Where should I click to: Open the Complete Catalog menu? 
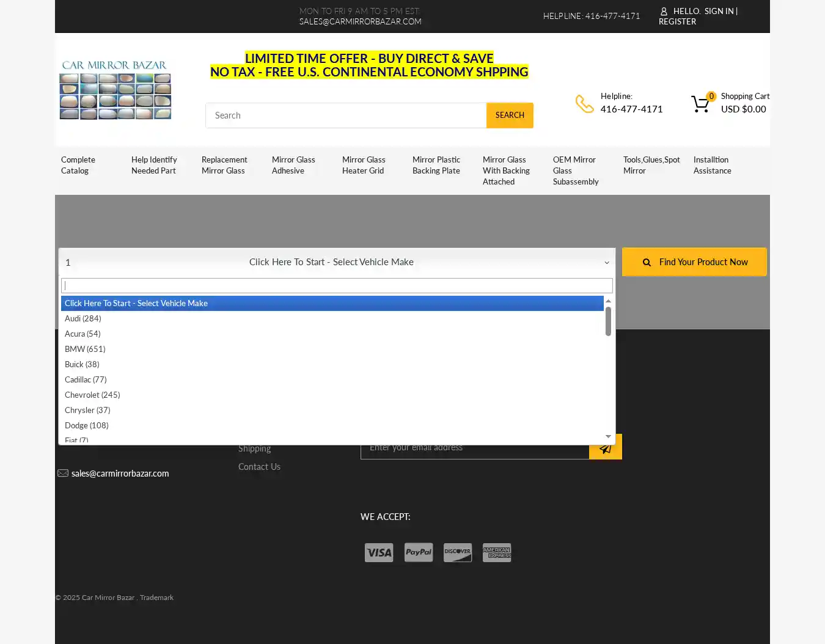78,165
